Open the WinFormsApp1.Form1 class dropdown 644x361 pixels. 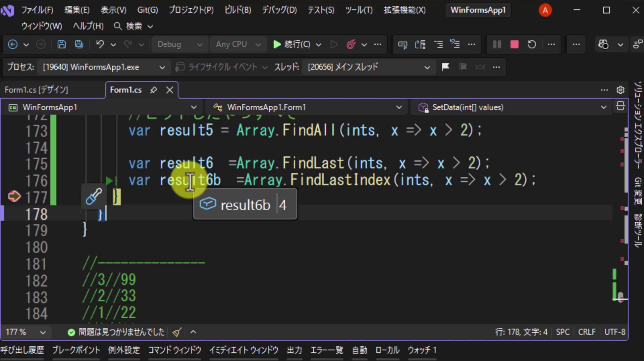[x=307, y=107]
